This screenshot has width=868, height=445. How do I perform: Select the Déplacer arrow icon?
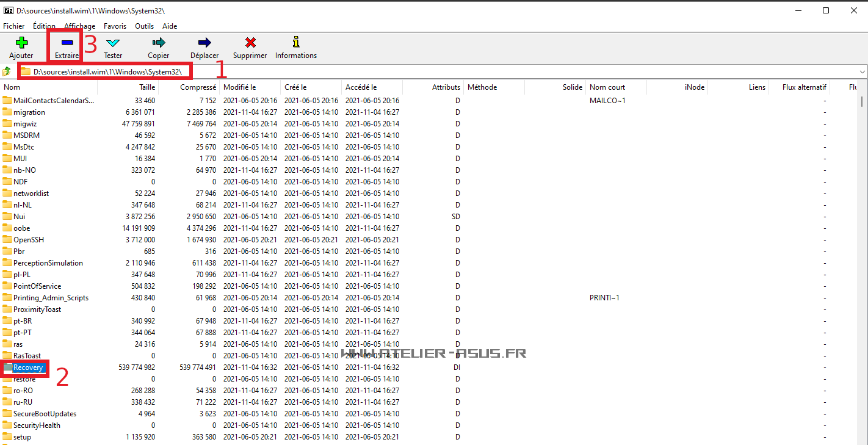204,43
